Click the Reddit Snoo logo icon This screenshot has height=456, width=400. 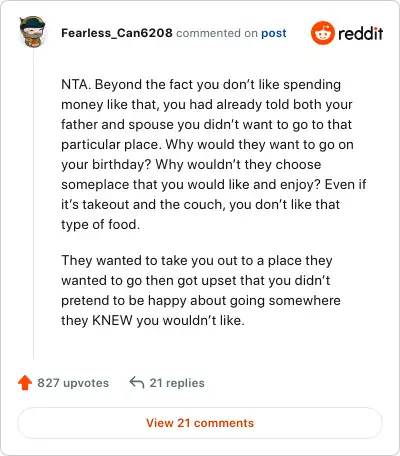point(323,33)
